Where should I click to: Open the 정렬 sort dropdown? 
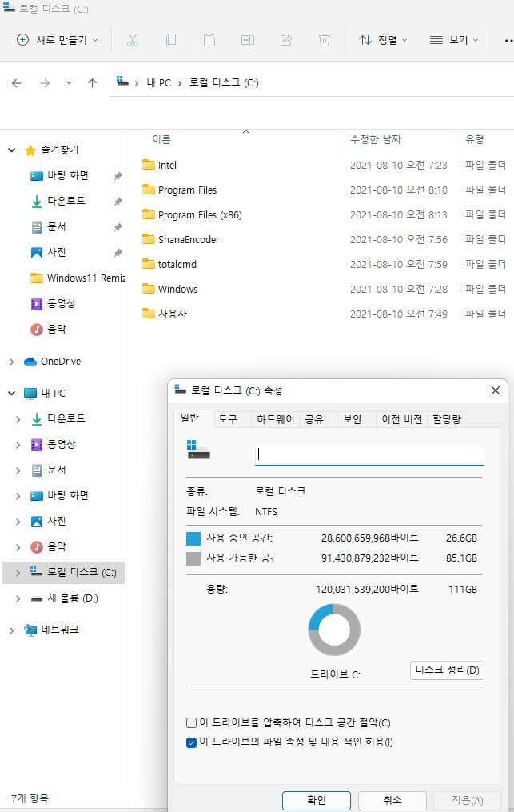383,40
